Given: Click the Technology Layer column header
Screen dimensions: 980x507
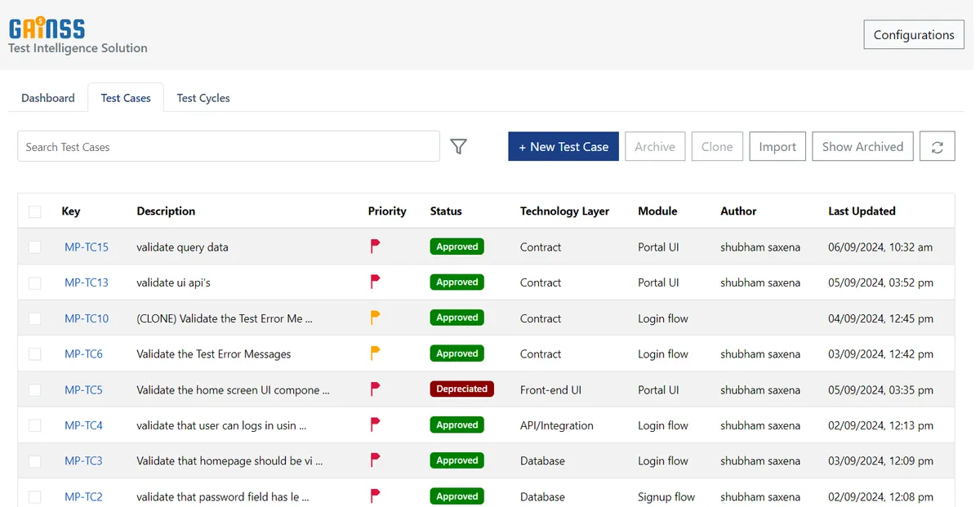Looking at the screenshot, I should tap(564, 211).
